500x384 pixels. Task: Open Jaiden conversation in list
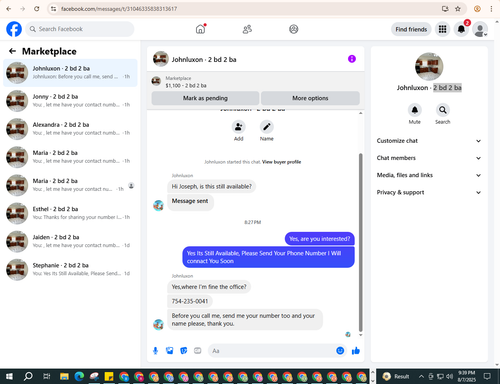pyautogui.click(x=70, y=241)
